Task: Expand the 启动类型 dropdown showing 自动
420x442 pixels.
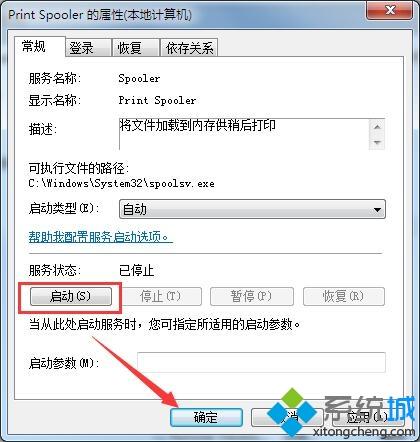Action: (x=252, y=209)
